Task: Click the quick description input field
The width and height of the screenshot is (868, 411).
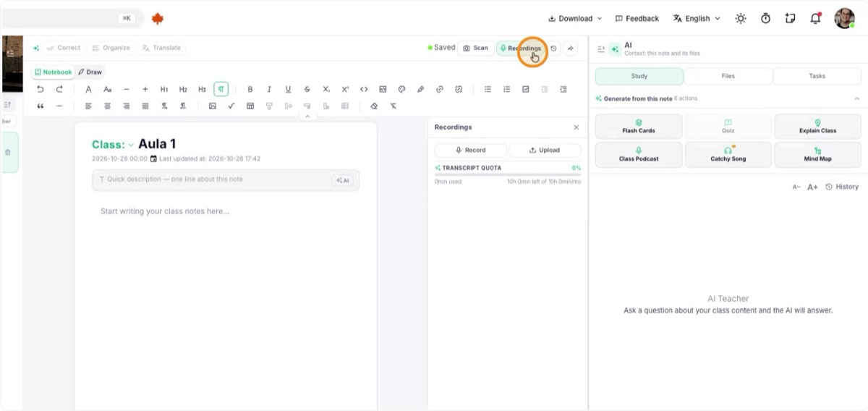Action: click(226, 179)
